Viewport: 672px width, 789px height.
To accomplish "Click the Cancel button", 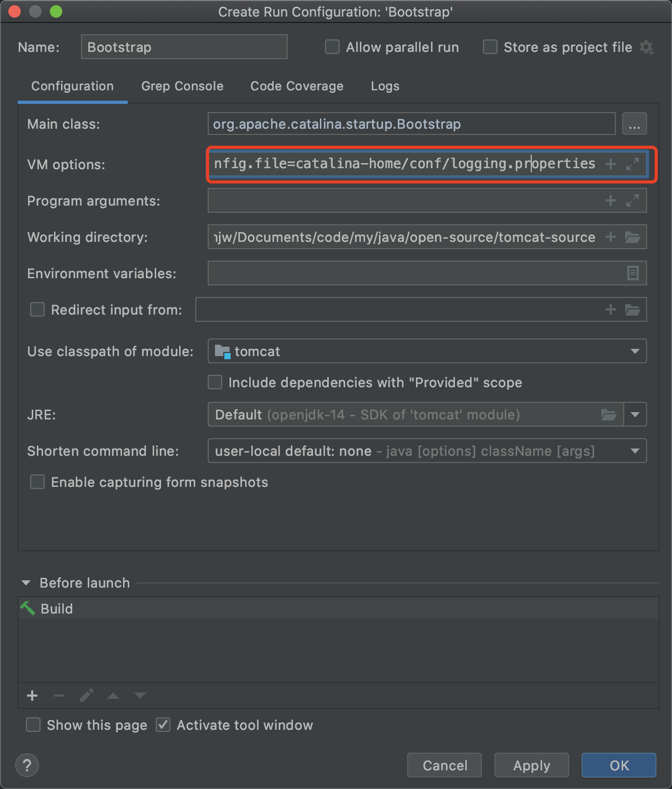I will click(445, 765).
